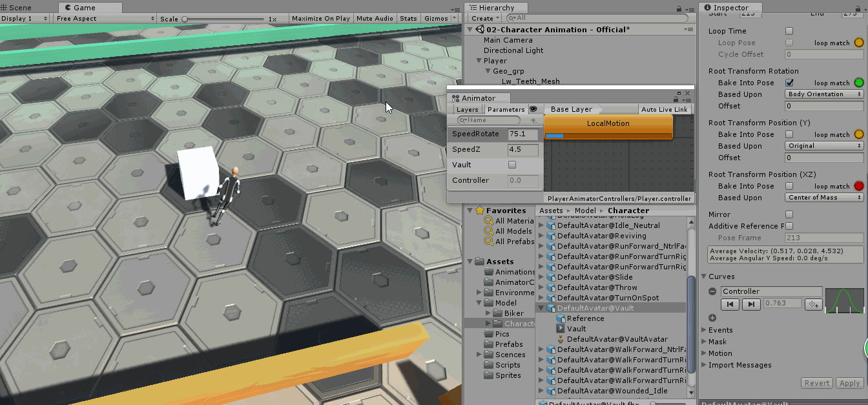Select the DefaultAvatar@VaultAvatar asset
This screenshot has height=405, width=868.
coord(612,339)
